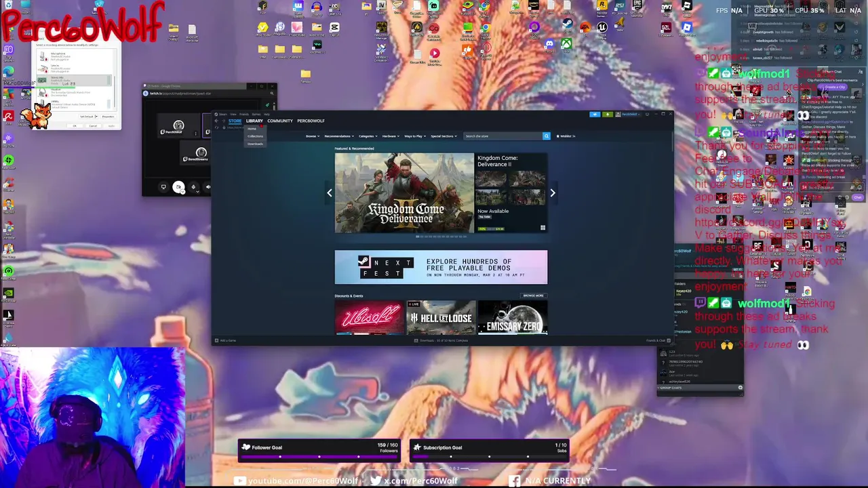Click the speaker volume icon in Chrome call
Image resolution: width=868 pixels, height=488 pixels.
pos(208,187)
